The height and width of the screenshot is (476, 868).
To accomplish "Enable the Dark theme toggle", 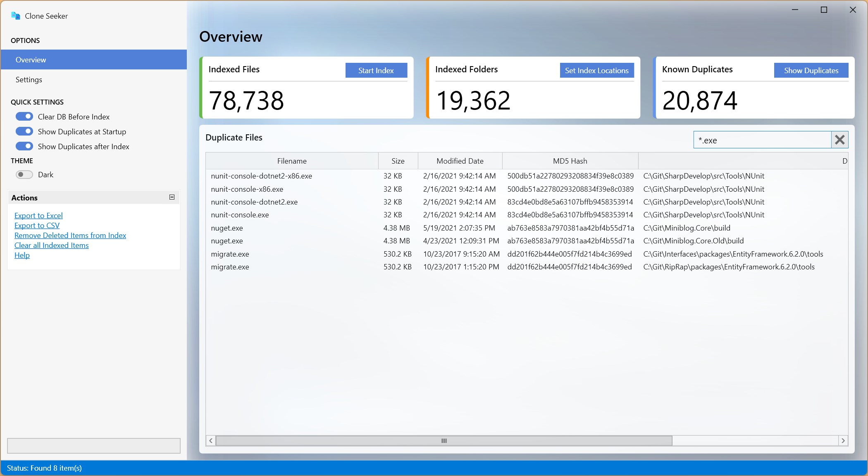I will click(x=24, y=174).
